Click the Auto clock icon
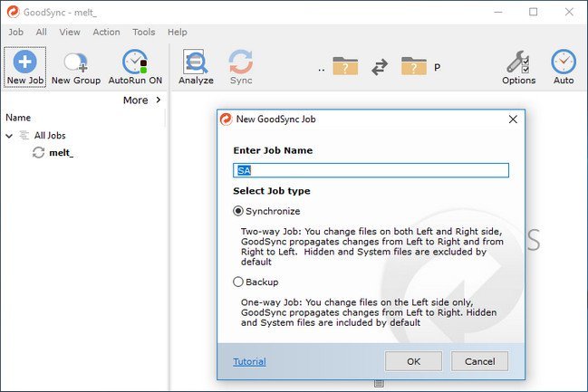 click(x=564, y=63)
